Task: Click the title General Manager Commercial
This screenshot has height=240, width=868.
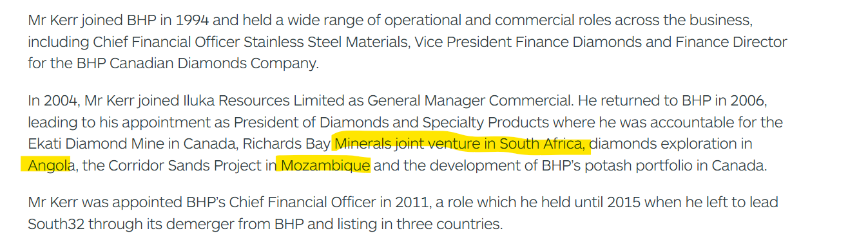Action: 470,101
